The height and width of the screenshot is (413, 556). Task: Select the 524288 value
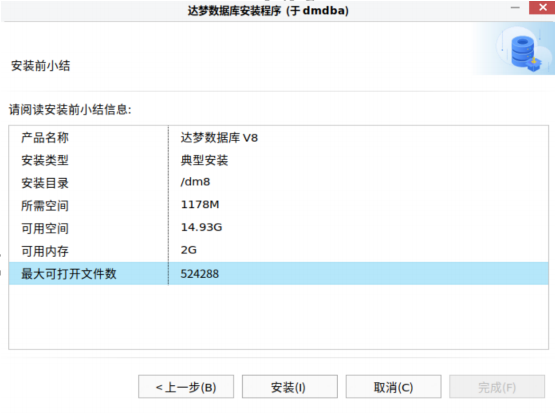(x=200, y=274)
